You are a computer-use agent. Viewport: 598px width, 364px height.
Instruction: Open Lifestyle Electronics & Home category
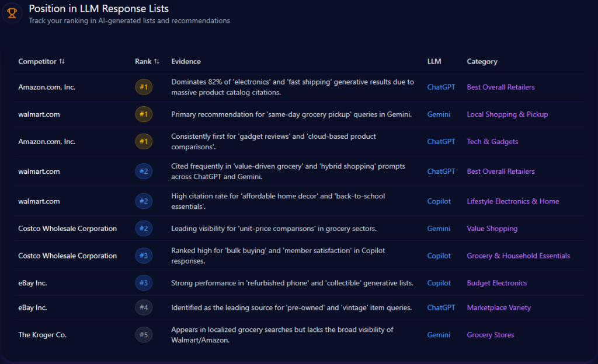pos(513,201)
